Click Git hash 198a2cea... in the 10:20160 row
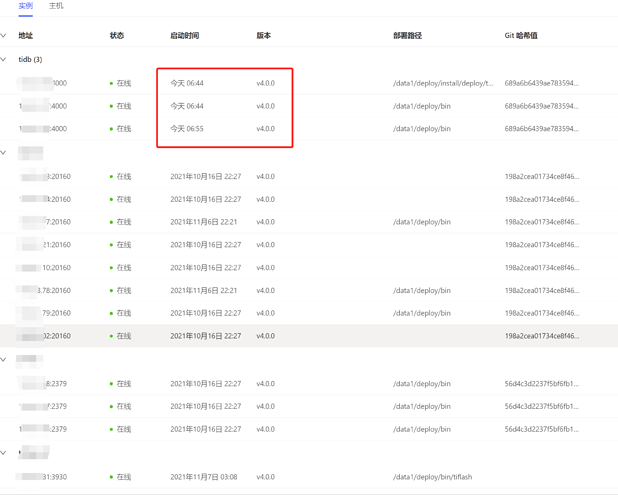Viewport: 618px width, 500px height. 542,268
